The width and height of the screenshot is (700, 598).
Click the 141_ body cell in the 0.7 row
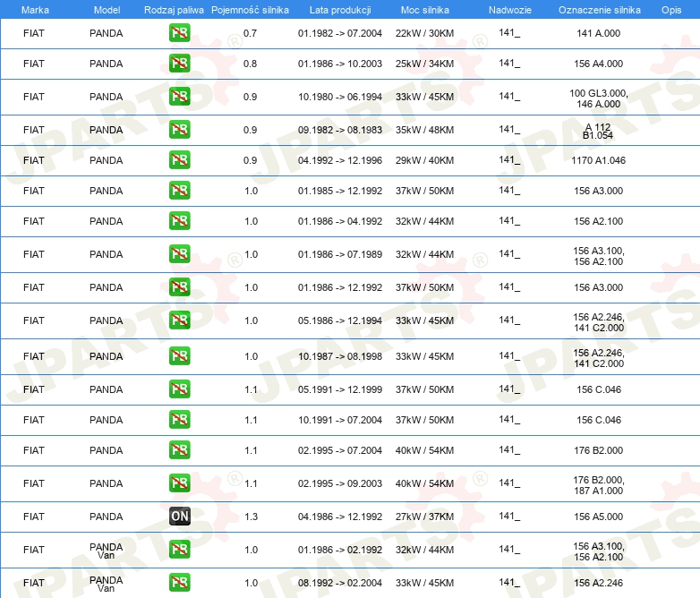click(509, 32)
